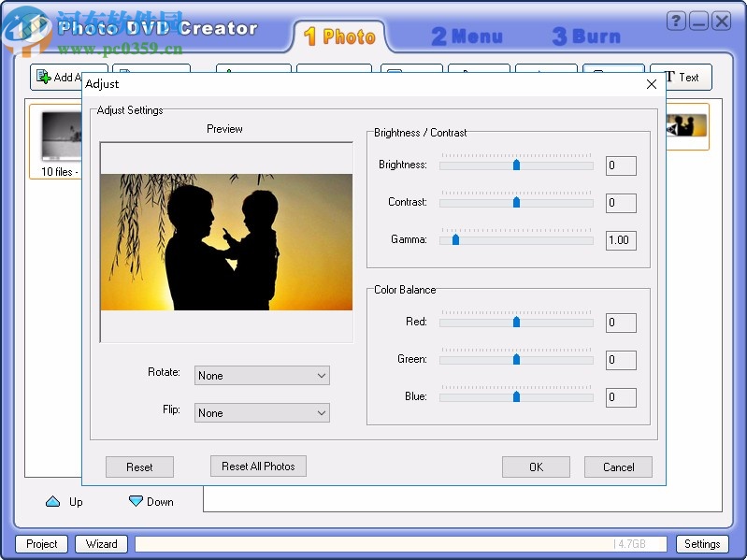
Task: Close the Adjust dialog with X
Action: pos(652,84)
